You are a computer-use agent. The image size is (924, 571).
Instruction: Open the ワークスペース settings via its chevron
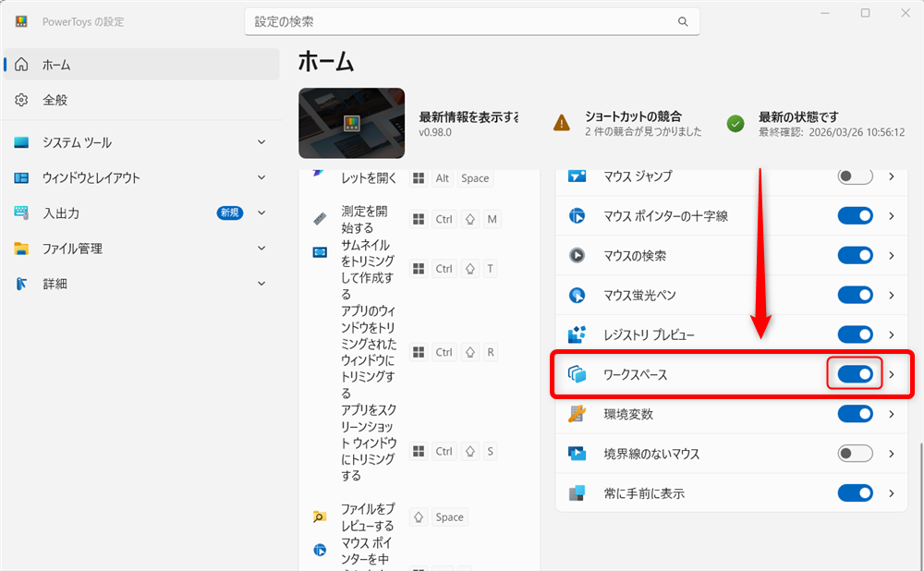click(893, 374)
